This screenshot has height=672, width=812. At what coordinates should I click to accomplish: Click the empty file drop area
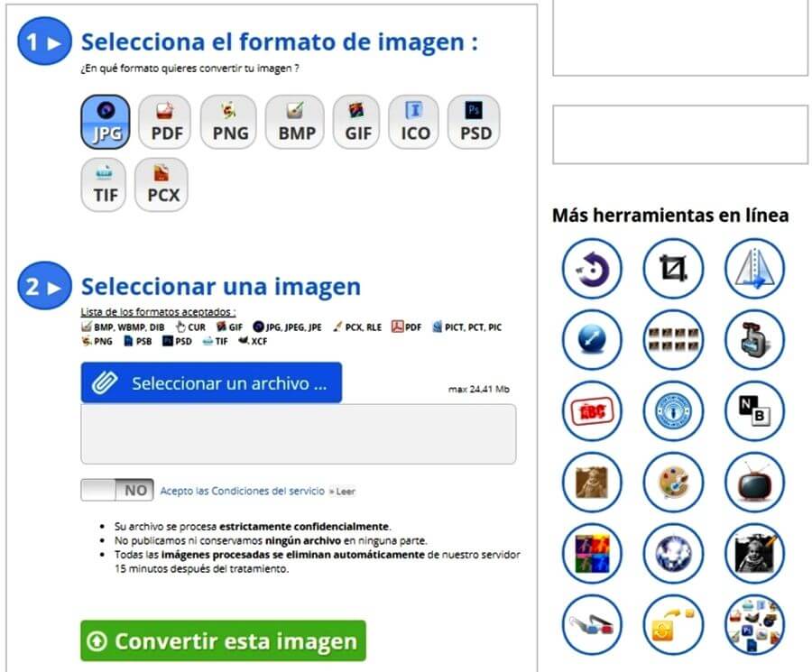[299, 434]
